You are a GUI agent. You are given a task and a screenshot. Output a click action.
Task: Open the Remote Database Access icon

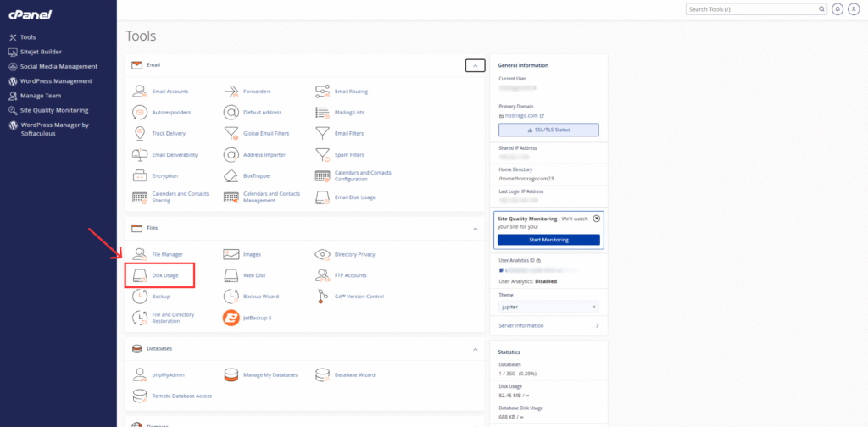(x=139, y=396)
